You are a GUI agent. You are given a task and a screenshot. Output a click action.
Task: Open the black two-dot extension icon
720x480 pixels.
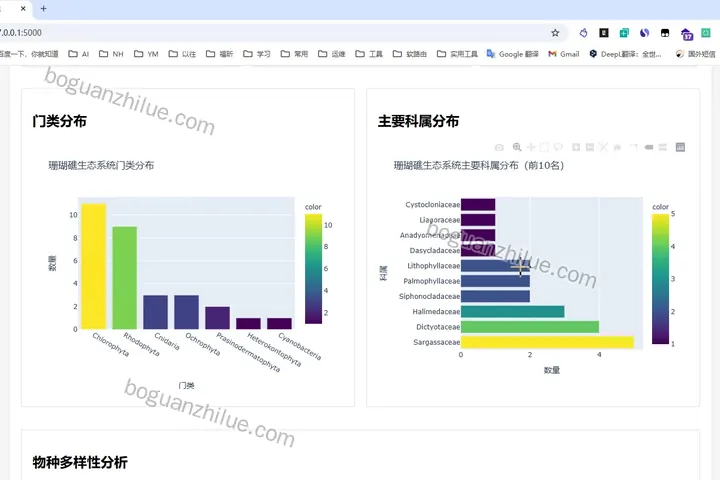(x=665, y=33)
